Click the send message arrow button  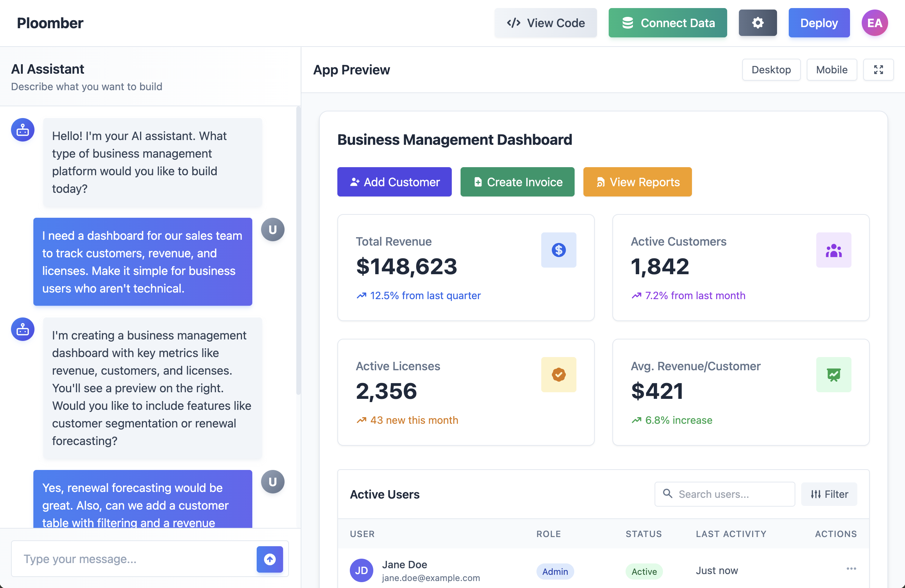pos(270,559)
